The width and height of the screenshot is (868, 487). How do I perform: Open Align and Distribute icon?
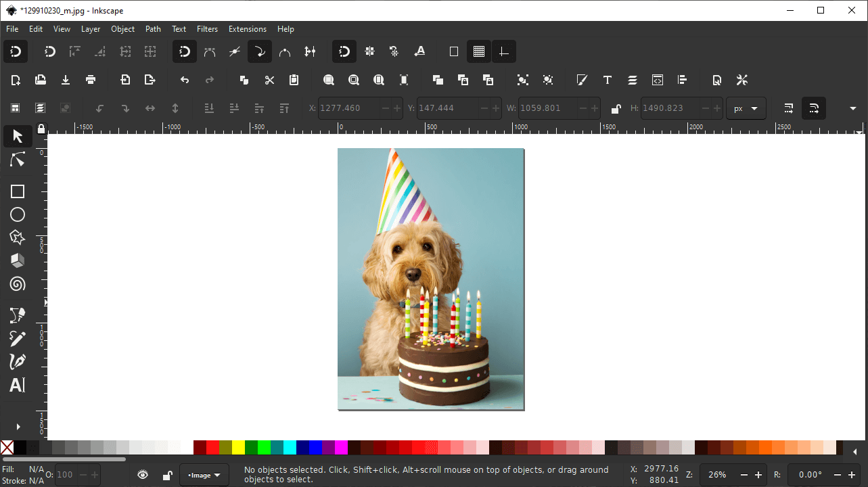click(683, 80)
